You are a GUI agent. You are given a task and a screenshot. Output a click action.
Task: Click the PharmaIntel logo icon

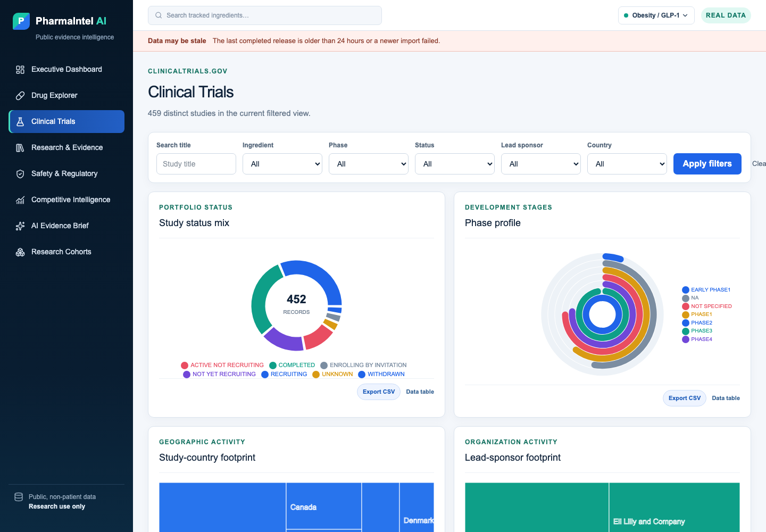[21, 21]
